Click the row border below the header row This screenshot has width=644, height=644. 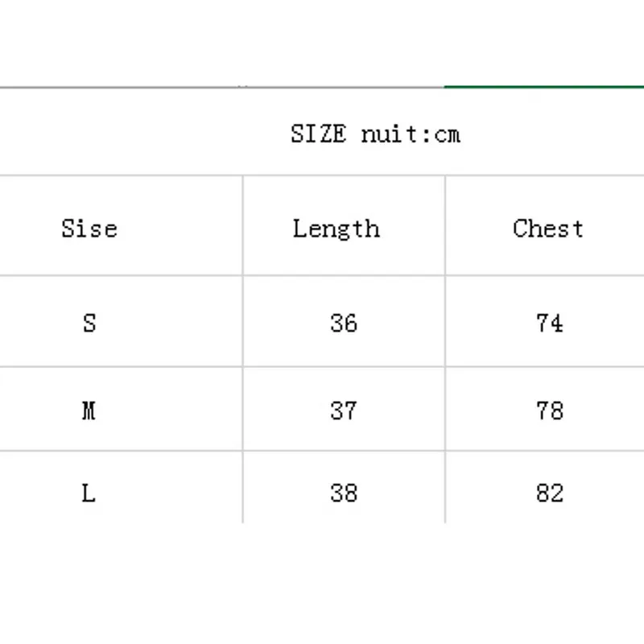click(x=322, y=275)
